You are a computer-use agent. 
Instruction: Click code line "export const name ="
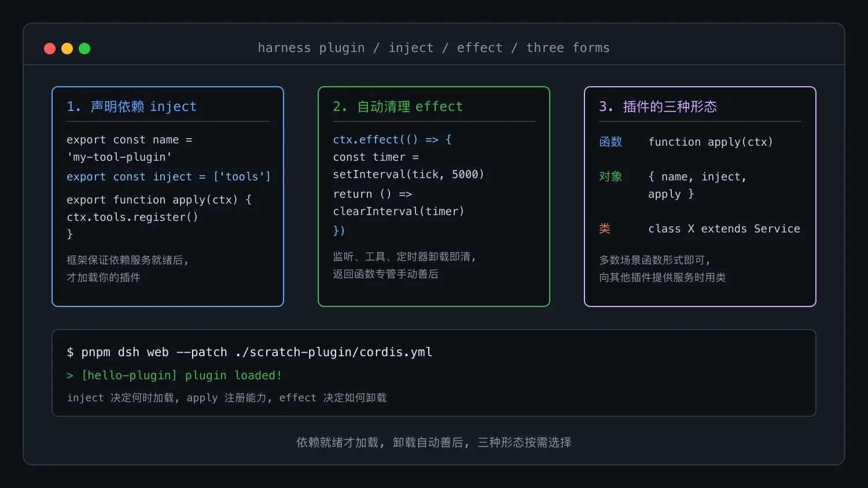(x=130, y=140)
